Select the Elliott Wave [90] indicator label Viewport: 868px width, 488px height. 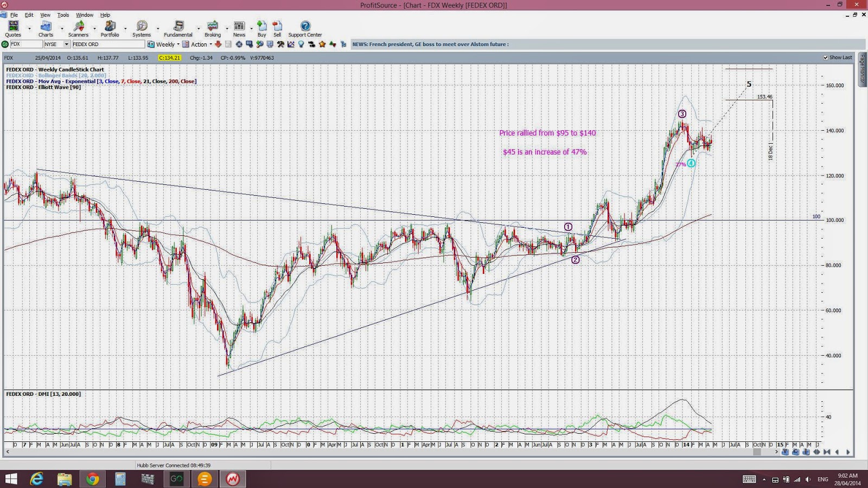tap(43, 87)
